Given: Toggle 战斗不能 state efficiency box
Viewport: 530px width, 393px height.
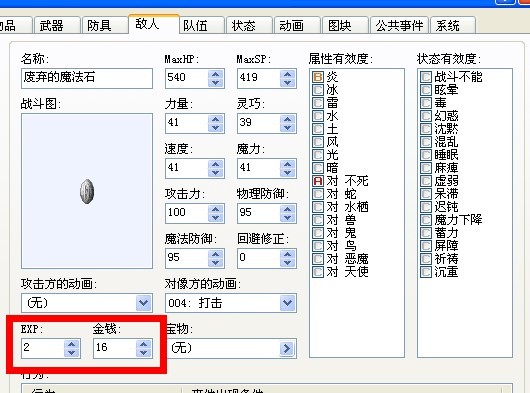Looking at the screenshot, I should (426, 77).
